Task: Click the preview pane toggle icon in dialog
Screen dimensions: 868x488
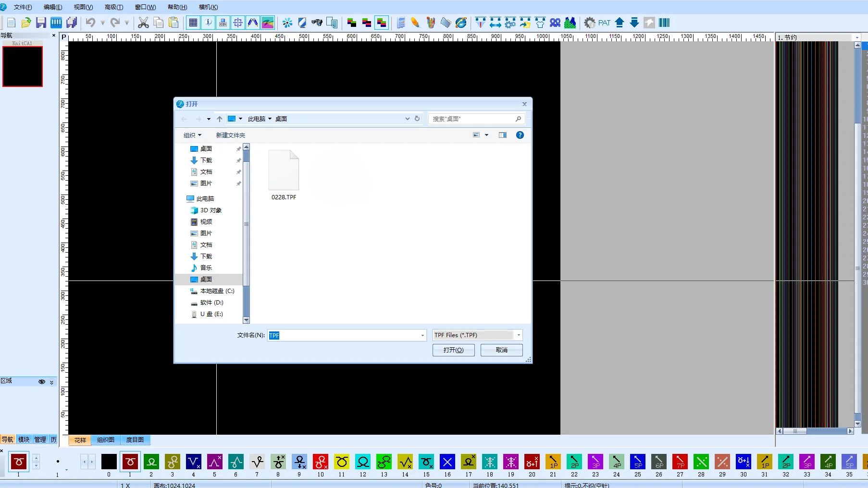Action: [x=503, y=135]
